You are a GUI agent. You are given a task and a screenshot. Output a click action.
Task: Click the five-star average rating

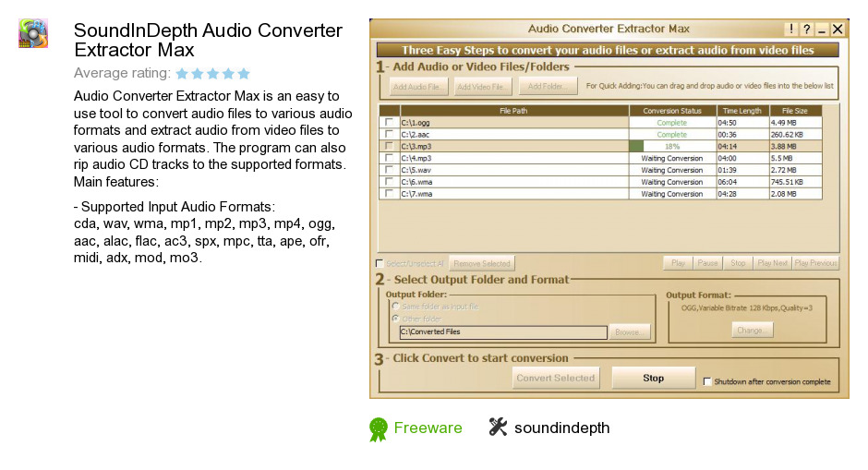click(x=213, y=73)
